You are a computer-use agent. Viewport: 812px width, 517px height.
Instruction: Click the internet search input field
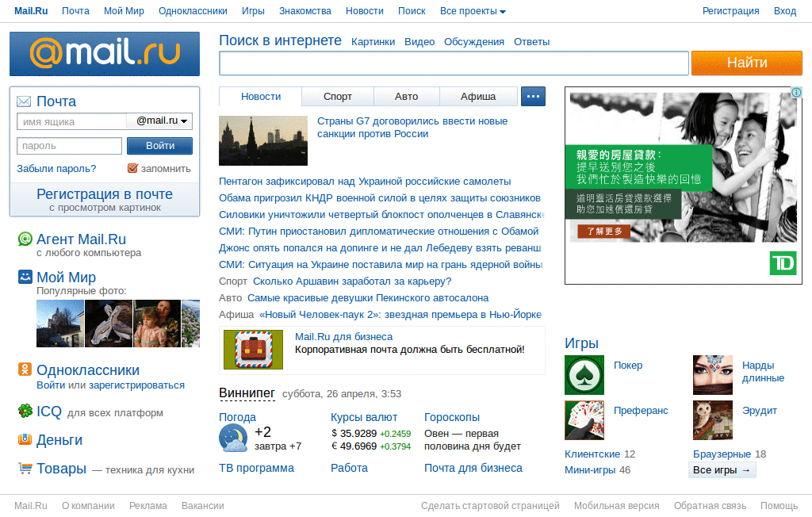pyautogui.click(x=454, y=63)
